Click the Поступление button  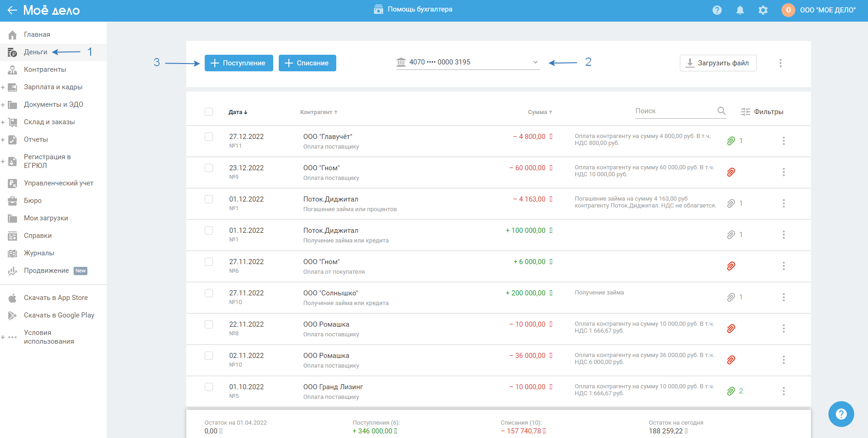pos(239,63)
